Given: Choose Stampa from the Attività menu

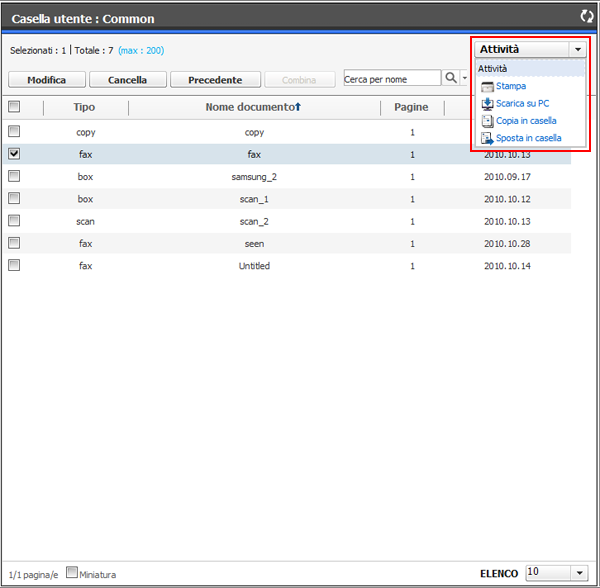Looking at the screenshot, I should pos(510,87).
